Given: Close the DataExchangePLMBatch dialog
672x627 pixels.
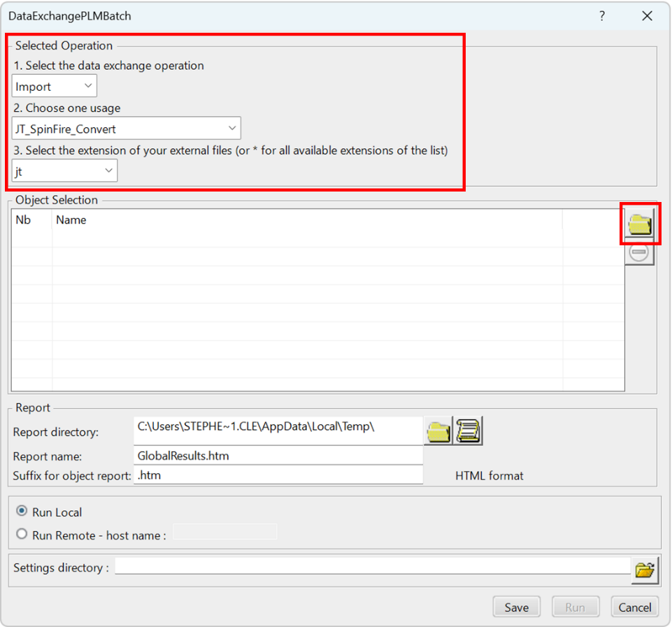Looking at the screenshot, I should (647, 16).
